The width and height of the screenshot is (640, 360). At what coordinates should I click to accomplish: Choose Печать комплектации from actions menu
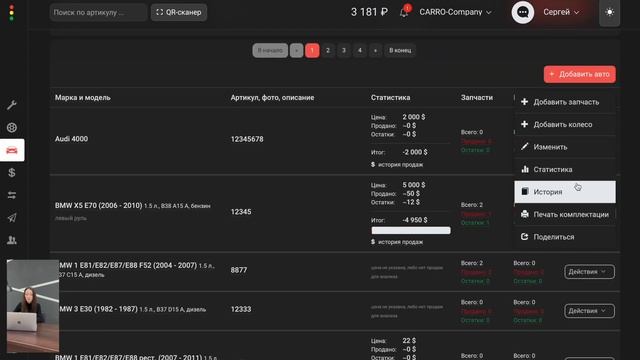coord(565,214)
